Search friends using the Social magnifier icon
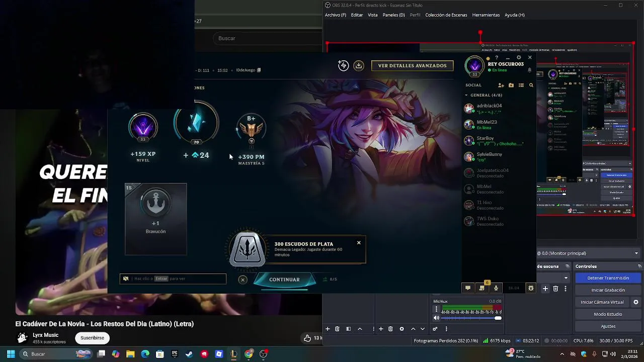644x362 pixels. 531,85
